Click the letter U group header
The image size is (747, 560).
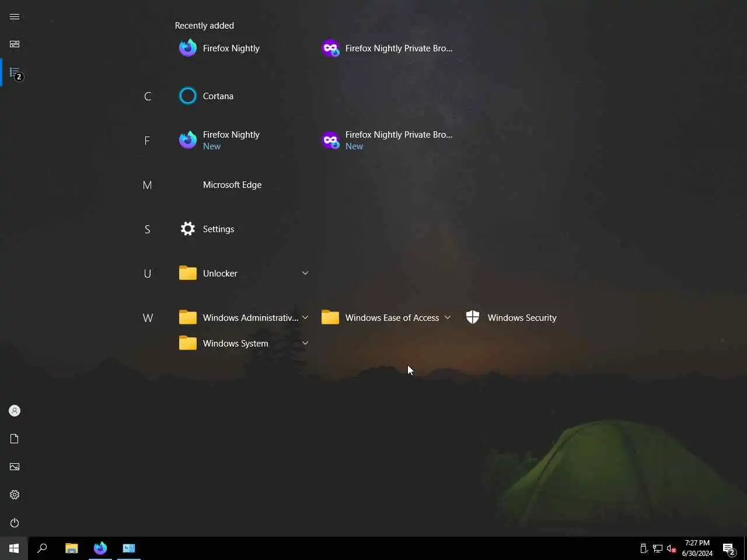tap(148, 274)
